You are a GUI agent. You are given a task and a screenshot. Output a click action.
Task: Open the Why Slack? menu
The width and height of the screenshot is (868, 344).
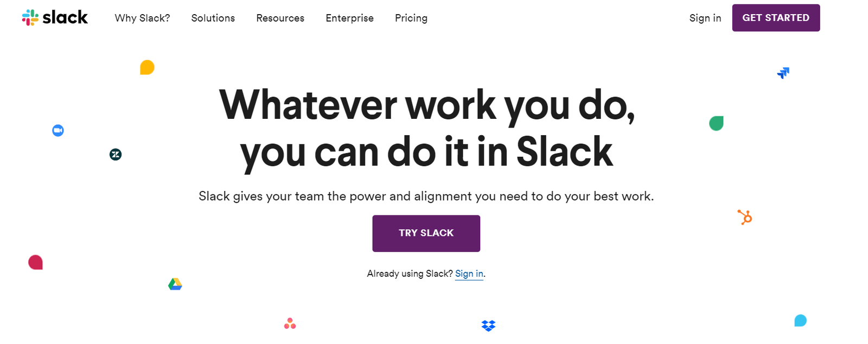click(142, 18)
